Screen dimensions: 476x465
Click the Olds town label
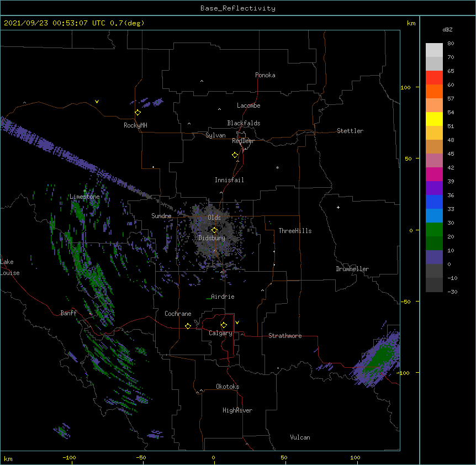pyautogui.click(x=214, y=218)
